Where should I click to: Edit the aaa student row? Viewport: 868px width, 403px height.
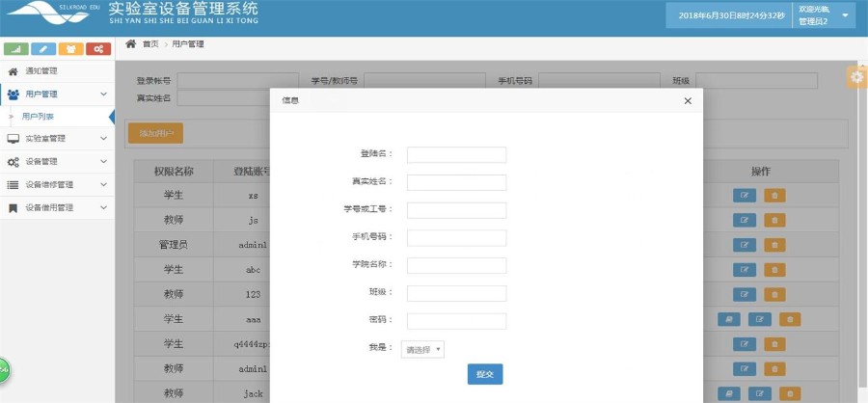pos(760,319)
